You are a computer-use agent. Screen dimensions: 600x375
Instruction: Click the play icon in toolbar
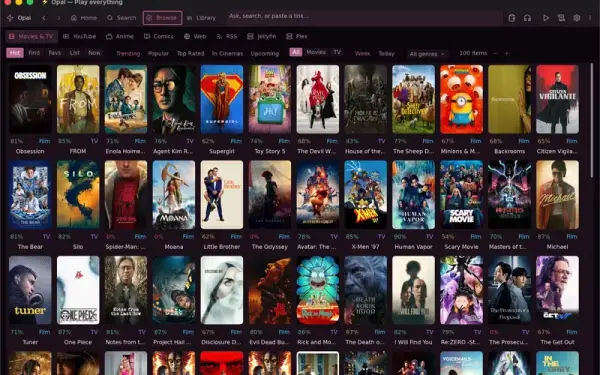pyautogui.click(x=546, y=18)
